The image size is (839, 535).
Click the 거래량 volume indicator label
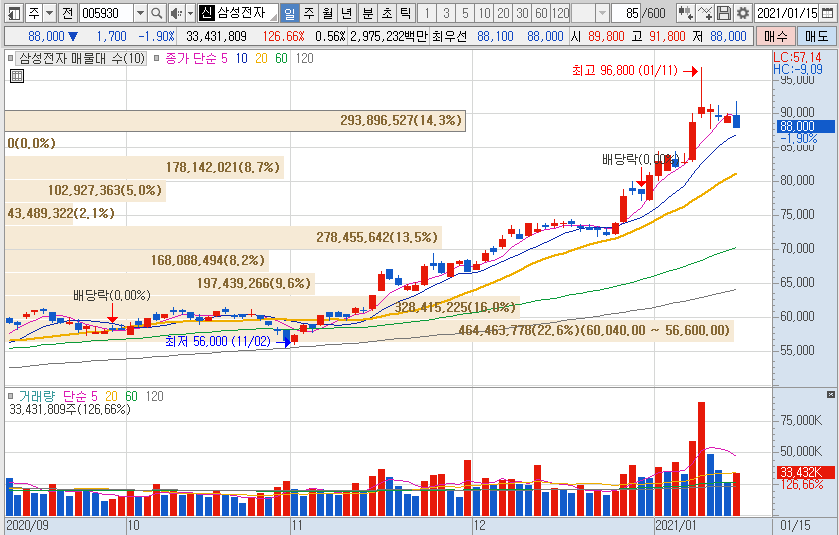(x=37, y=396)
